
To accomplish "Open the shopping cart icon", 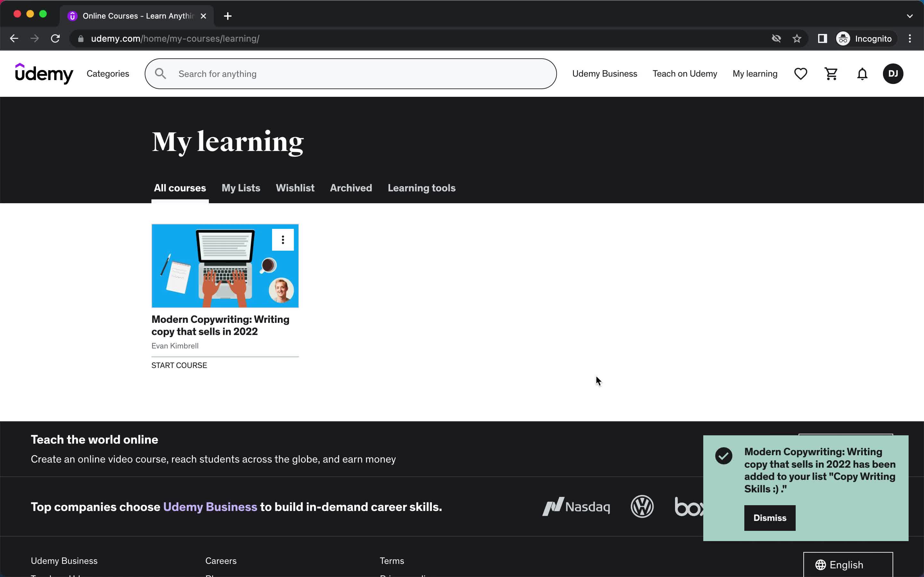I will [831, 74].
